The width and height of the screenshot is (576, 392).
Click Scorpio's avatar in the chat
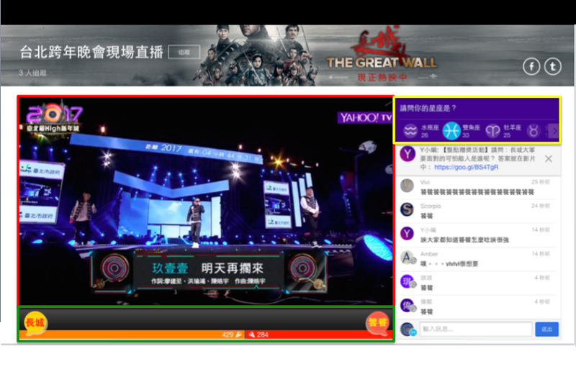click(x=407, y=209)
